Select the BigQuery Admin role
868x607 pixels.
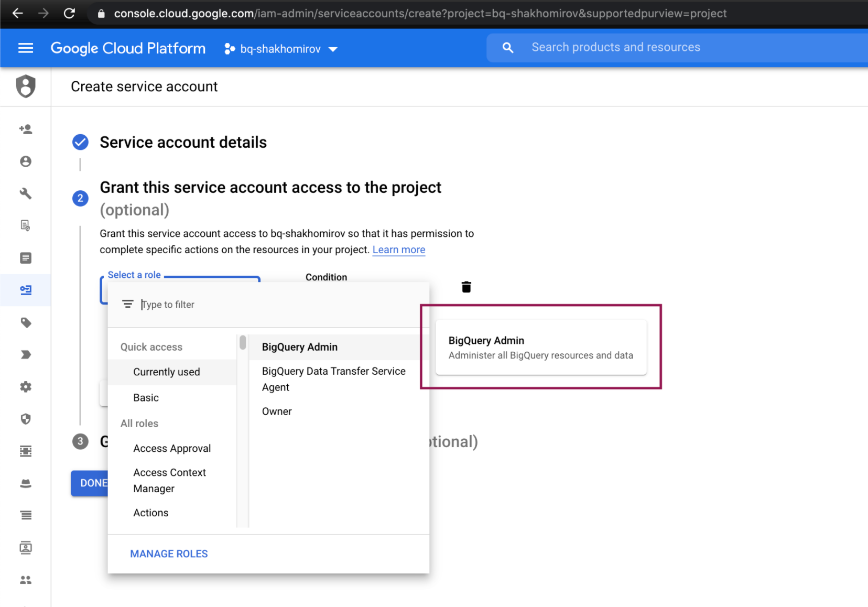[300, 347]
